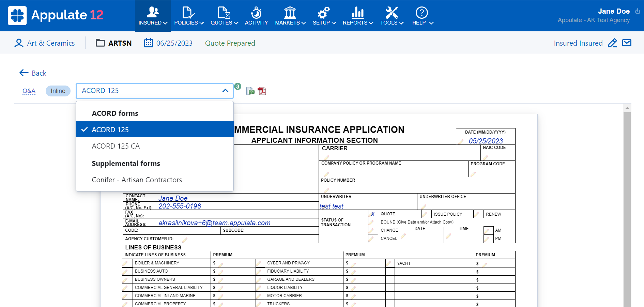644x307 pixels.
Task: Check the RENEW checkbox
Action: click(478, 214)
